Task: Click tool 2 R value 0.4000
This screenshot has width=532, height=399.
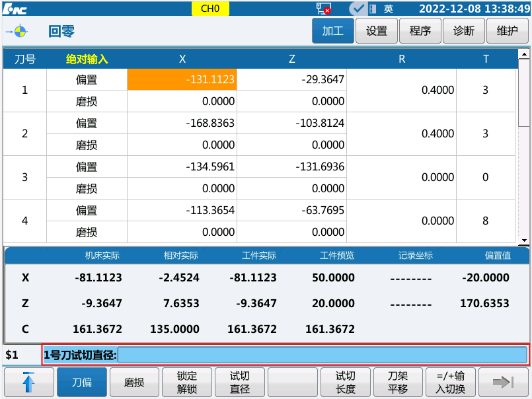Action: [402, 133]
